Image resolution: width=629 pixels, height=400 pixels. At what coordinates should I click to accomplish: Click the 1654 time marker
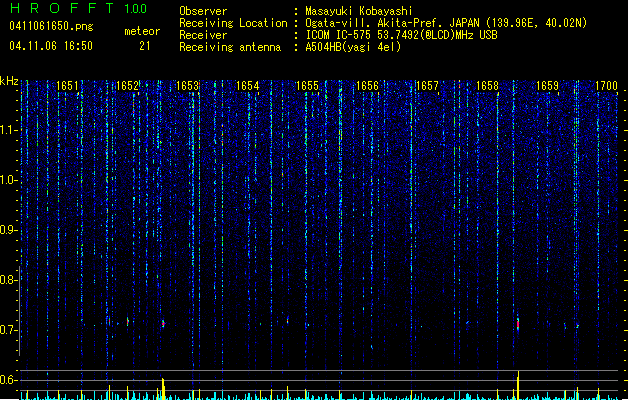(x=248, y=86)
